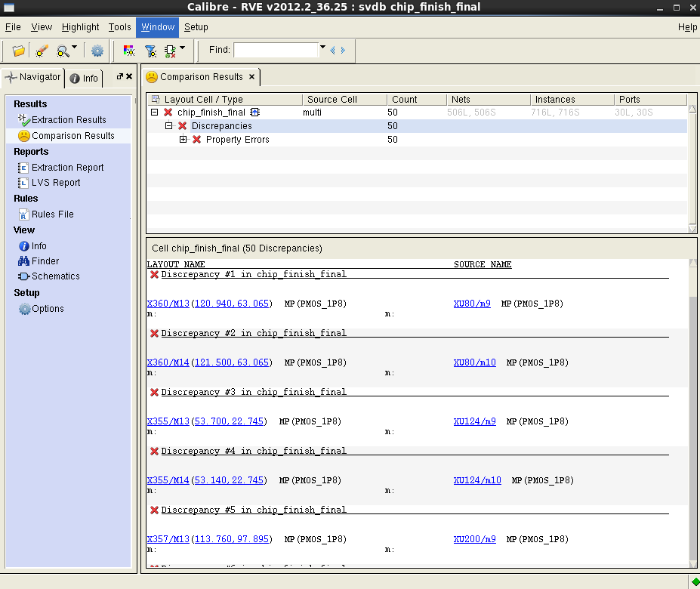Open the Find history dropdown arrow
Image resolution: width=700 pixels, height=589 pixels.
pyautogui.click(x=322, y=47)
